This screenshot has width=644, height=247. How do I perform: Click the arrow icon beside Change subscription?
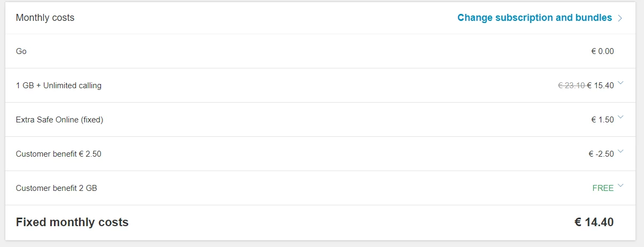(620, 18)
